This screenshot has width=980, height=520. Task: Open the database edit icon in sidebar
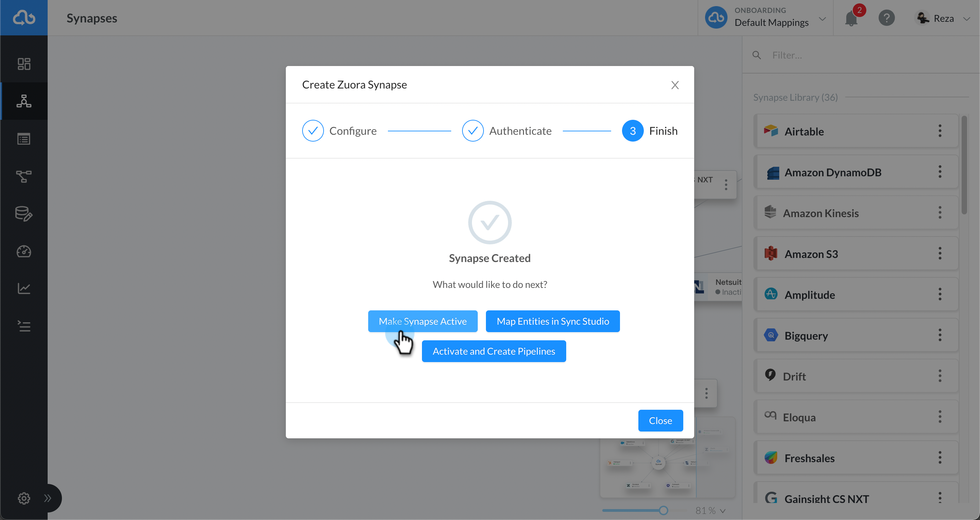point(23,214)
